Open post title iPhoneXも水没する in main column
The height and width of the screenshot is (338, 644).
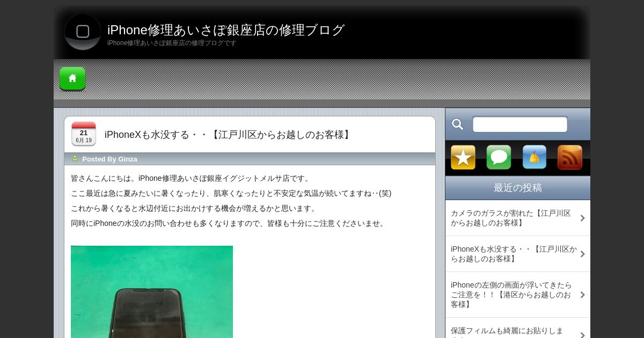(x=229, y=135)
